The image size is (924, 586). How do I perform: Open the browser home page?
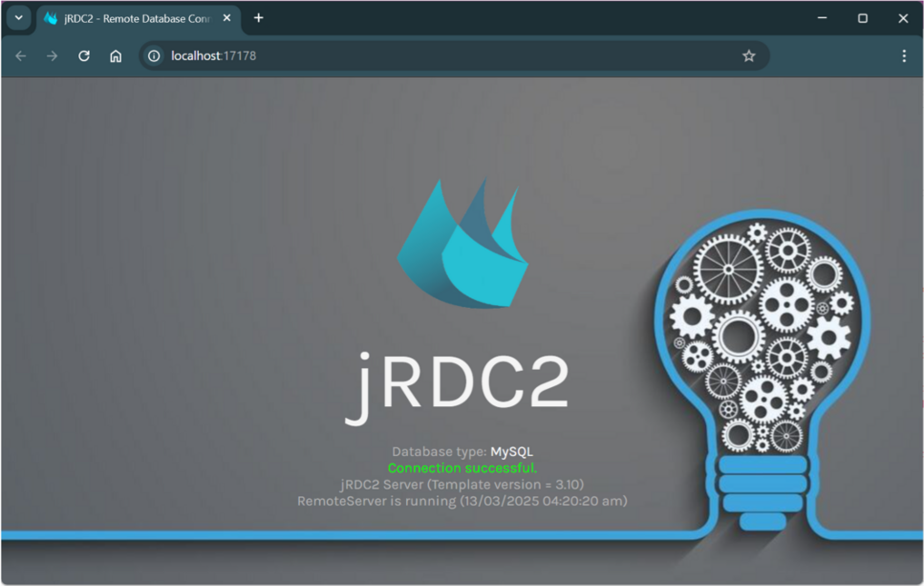(116, 56)
